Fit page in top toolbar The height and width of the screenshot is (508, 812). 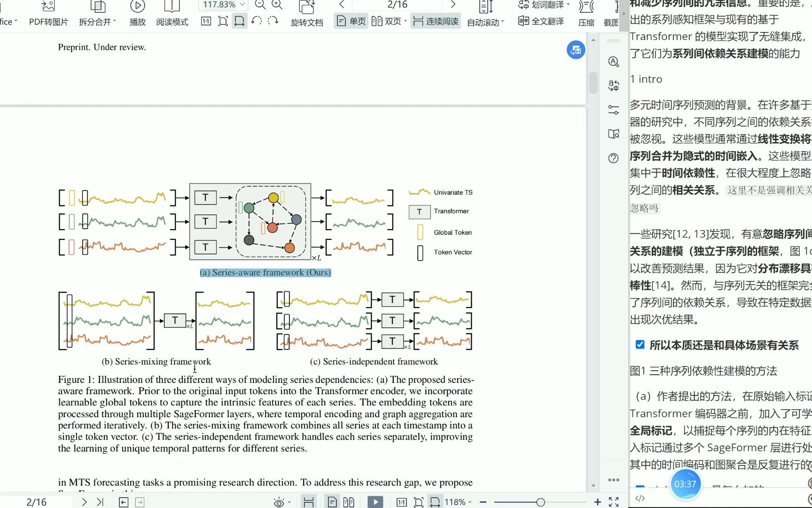223,21
